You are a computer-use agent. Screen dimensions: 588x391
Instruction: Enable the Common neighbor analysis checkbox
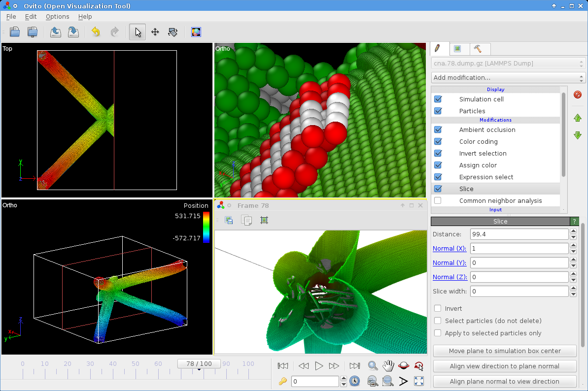438,201
